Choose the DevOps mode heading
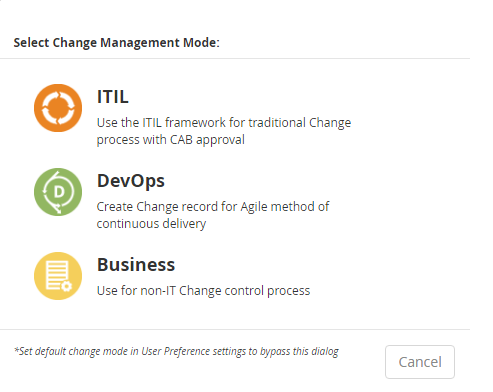 (131, 181)
